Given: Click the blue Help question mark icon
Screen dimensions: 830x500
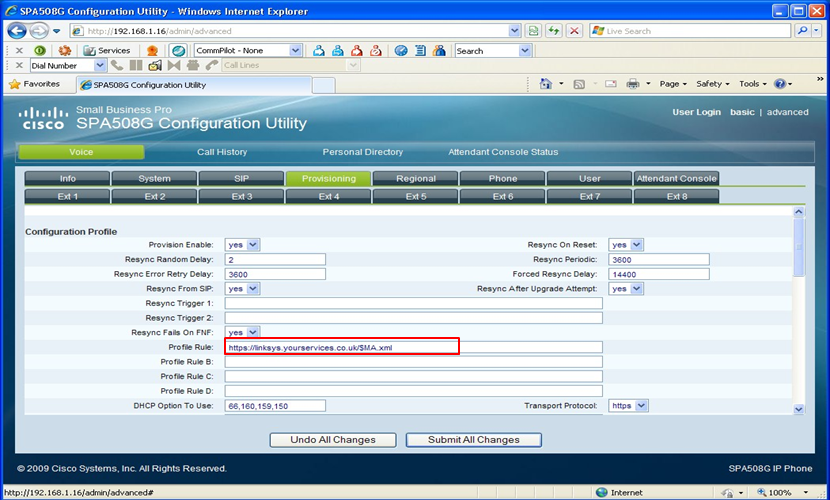Looking at the screenshot, I should 780,84.
